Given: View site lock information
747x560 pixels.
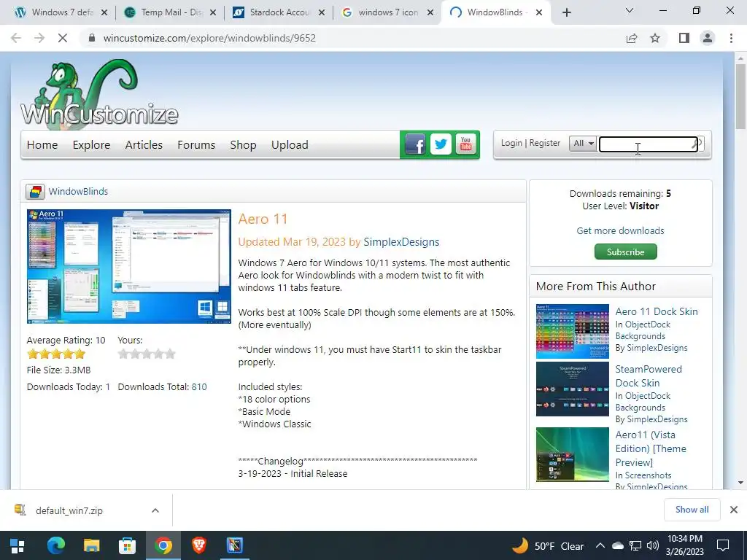Looking at the screenshot, I should pyautogui.click(x=92, y=38).
